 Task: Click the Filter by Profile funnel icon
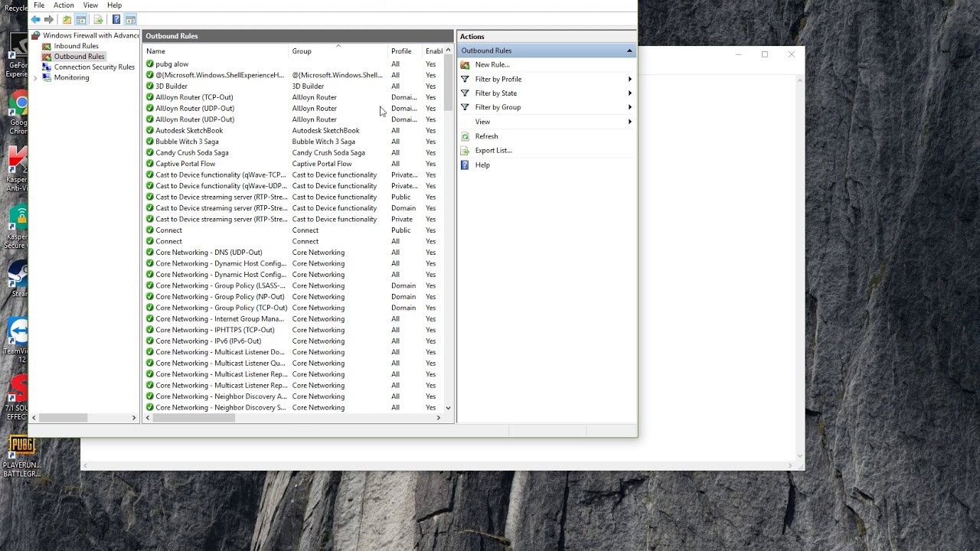[x=465, y=79]
